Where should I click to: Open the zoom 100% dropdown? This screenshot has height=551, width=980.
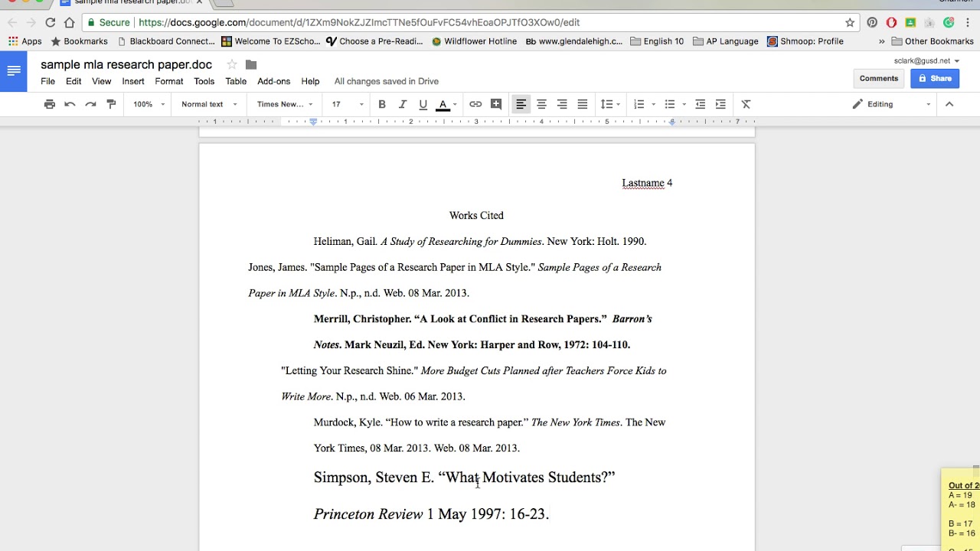pyautogui.click(x=149, y=104)
